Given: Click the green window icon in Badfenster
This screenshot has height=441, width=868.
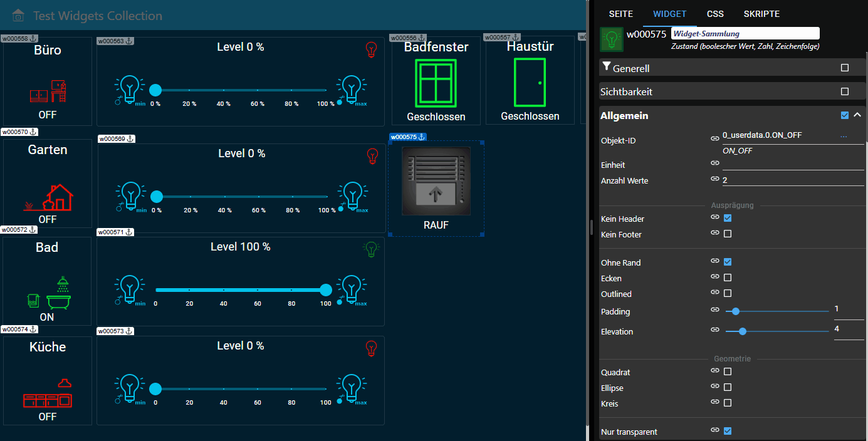Looking at the screenshot, I should (x=436, y=83).
